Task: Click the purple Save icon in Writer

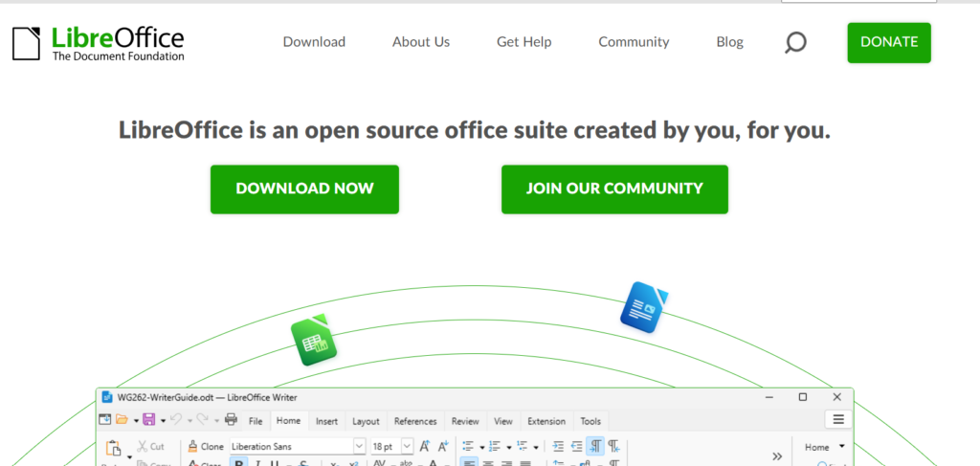Action: (x=148, y=420)
